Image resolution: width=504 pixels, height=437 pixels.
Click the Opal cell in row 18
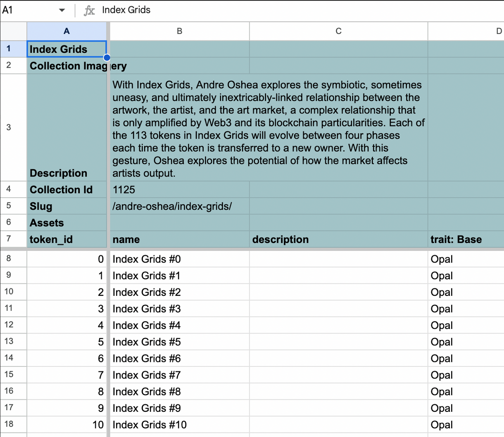(x=466, y=424)
